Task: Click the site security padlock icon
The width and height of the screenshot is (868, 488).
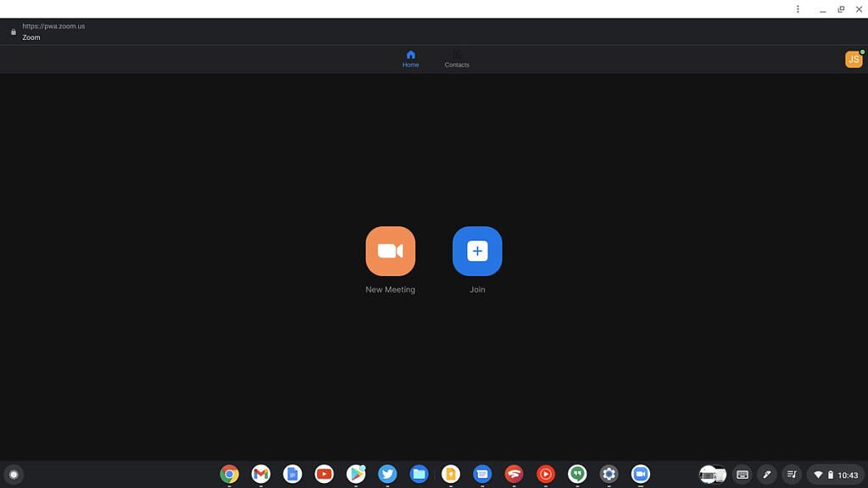Action: [12, 31]
